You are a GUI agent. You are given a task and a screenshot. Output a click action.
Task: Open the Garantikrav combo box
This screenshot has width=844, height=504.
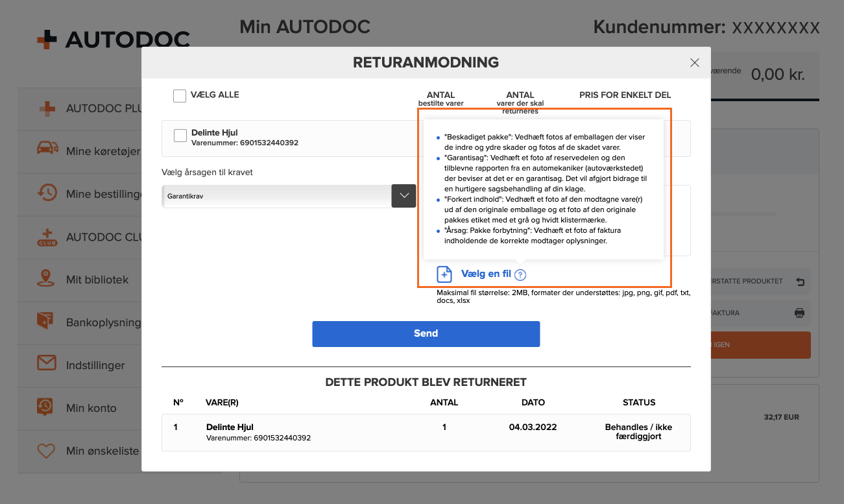click(x=289, y=195)
